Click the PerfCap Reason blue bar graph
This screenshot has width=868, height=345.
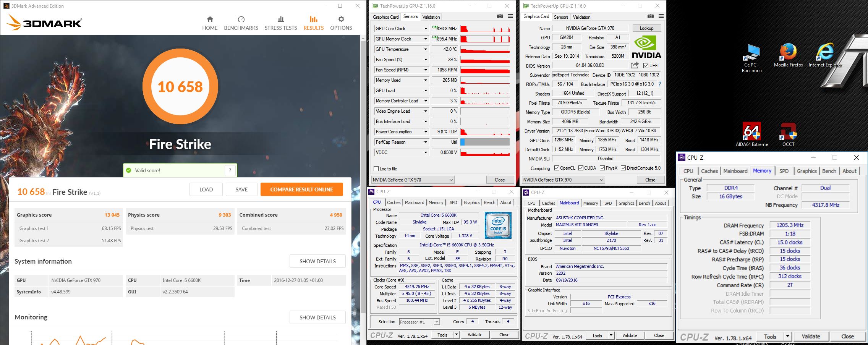point(485,142)
